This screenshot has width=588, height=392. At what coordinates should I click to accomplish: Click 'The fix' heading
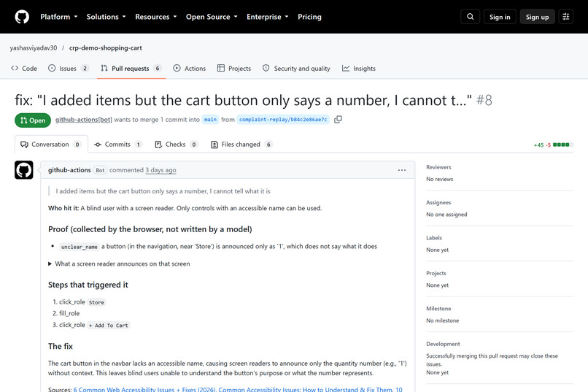61,346
